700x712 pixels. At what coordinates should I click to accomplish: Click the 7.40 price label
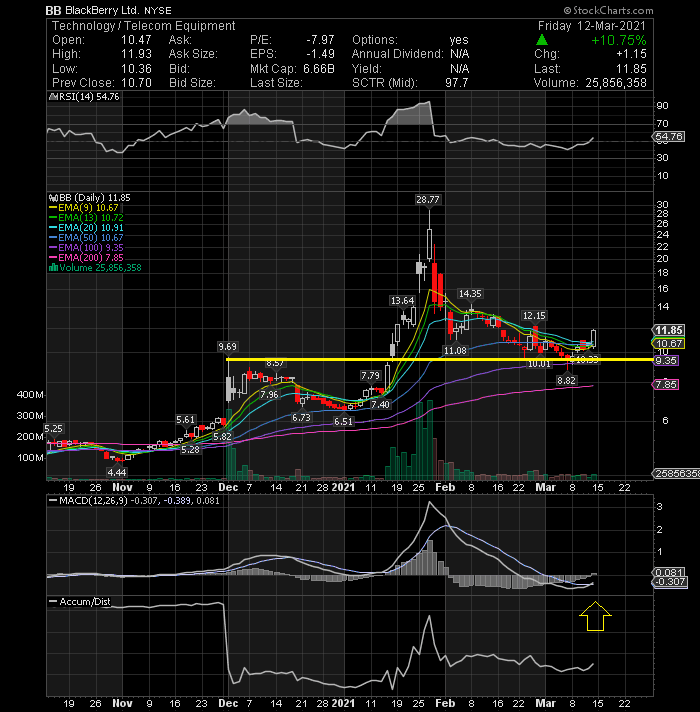[380, 405]
